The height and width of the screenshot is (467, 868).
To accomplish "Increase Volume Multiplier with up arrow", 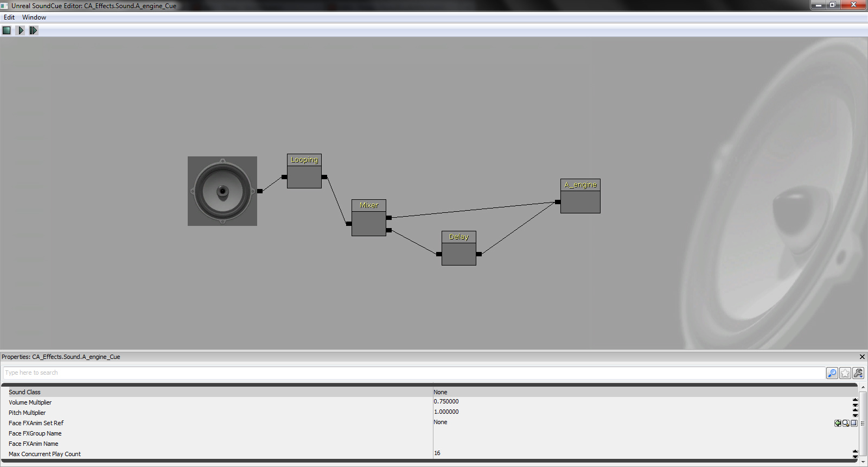I will pyautogui.click(x=855, y=400).
